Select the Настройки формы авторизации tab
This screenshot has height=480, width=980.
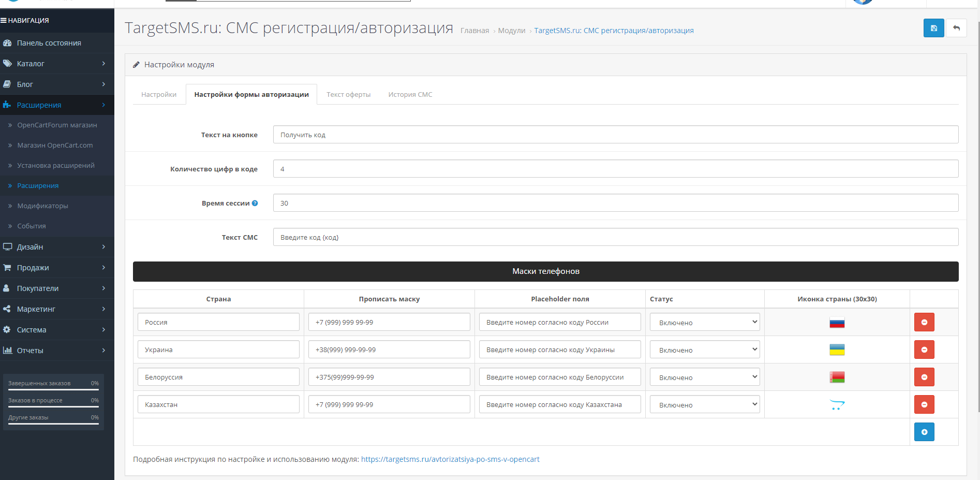[251, 94]
